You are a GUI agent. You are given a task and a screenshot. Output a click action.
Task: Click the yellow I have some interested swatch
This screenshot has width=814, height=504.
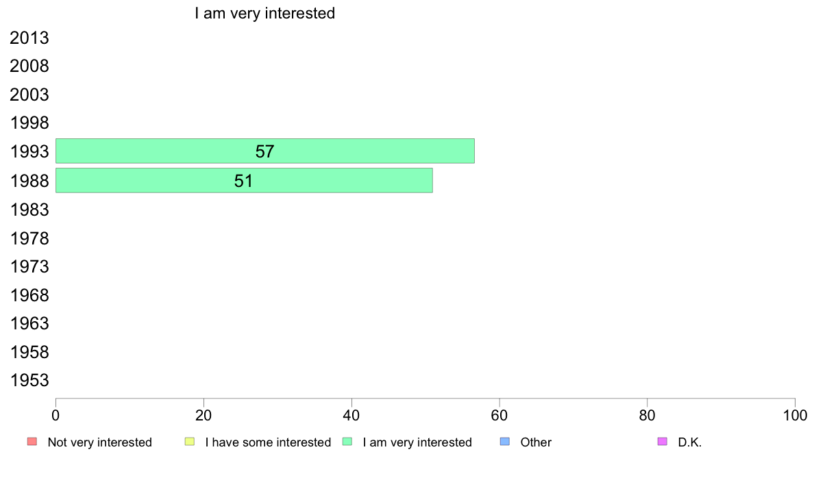[190, 442]
